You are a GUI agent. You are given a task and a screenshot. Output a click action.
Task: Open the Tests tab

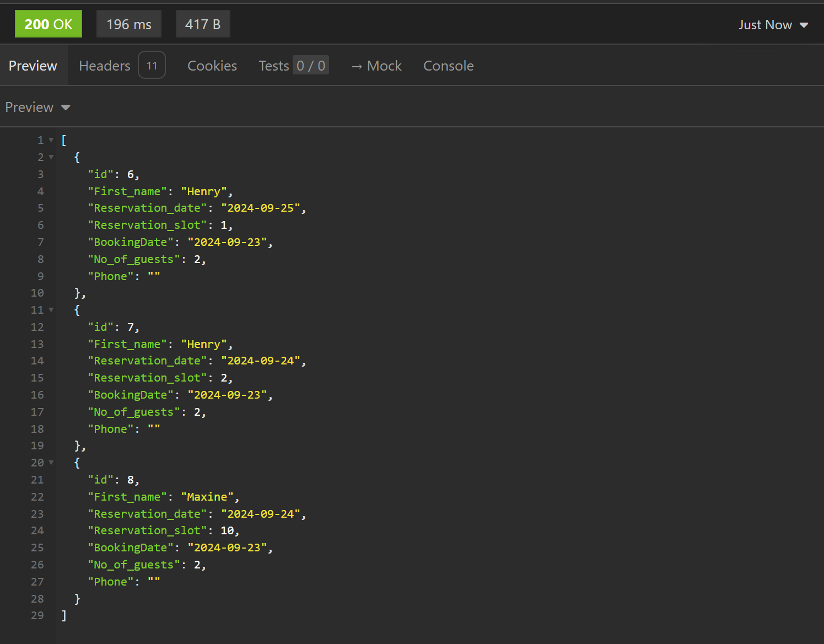pos(274,66)
